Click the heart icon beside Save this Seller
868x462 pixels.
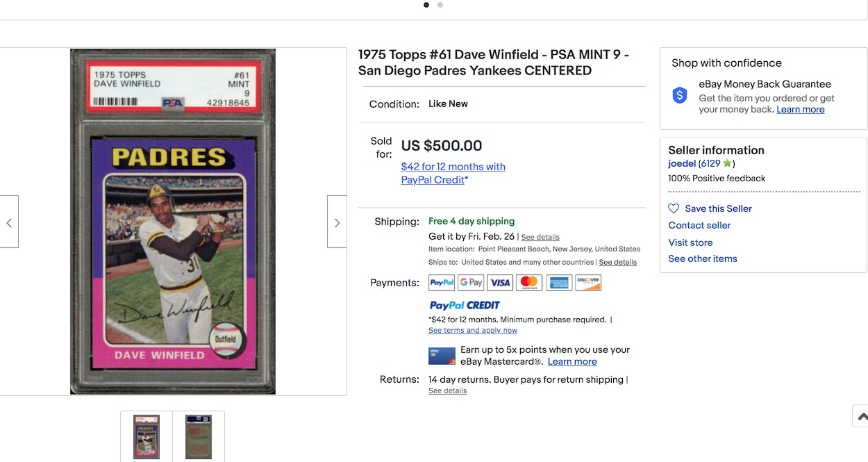pyautogui.click(x=674, y=208)
